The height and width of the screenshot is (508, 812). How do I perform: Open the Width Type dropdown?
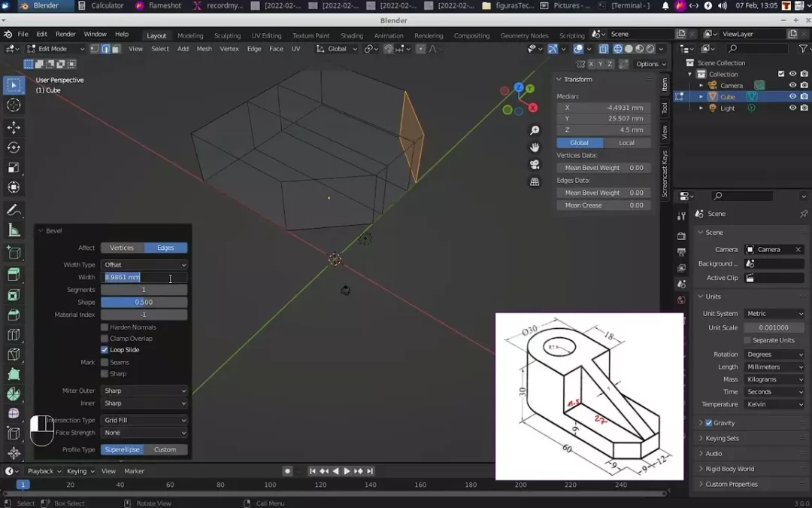(x=144, y=265)
